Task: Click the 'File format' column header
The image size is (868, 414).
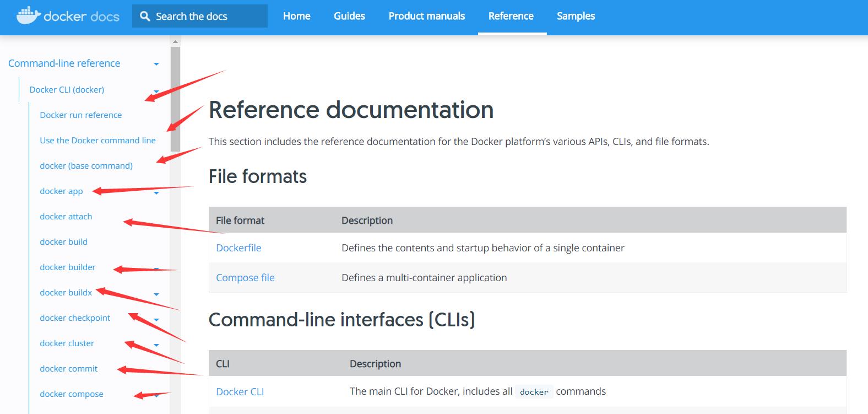Action: 240,220
